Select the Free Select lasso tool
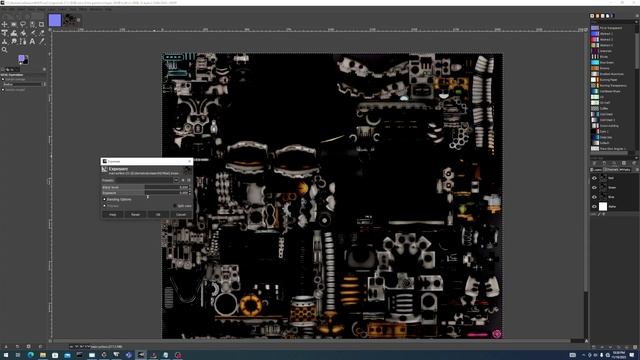 [23, 24]
